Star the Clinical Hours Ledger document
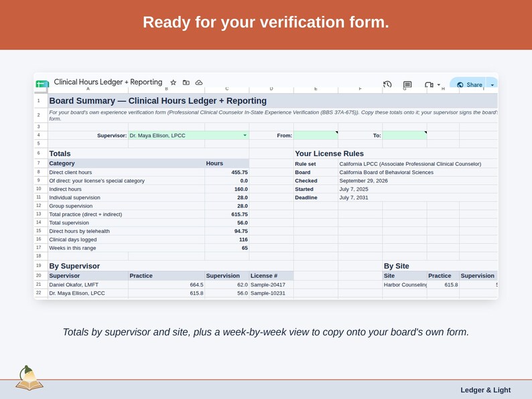This screenshot has width=532, height=399. click(x=173, y=82)
